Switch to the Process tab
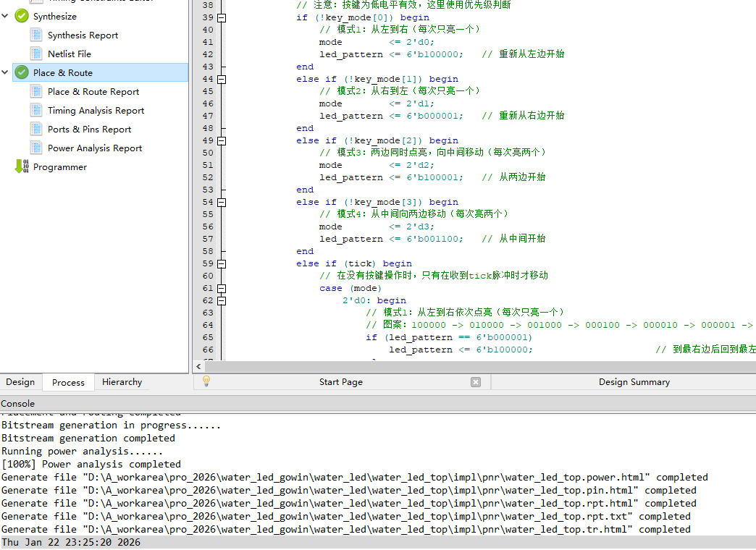The height and width of the screenshot is (550, 756). (68, 382)
